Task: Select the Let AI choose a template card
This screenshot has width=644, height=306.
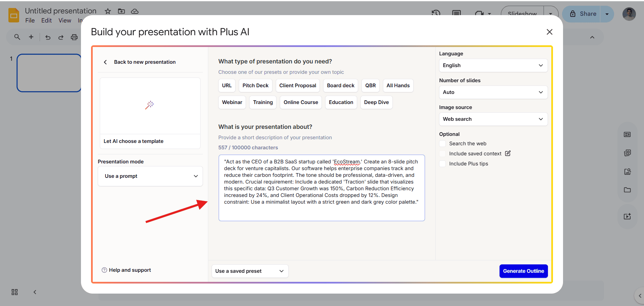Action: pos(150,113)
